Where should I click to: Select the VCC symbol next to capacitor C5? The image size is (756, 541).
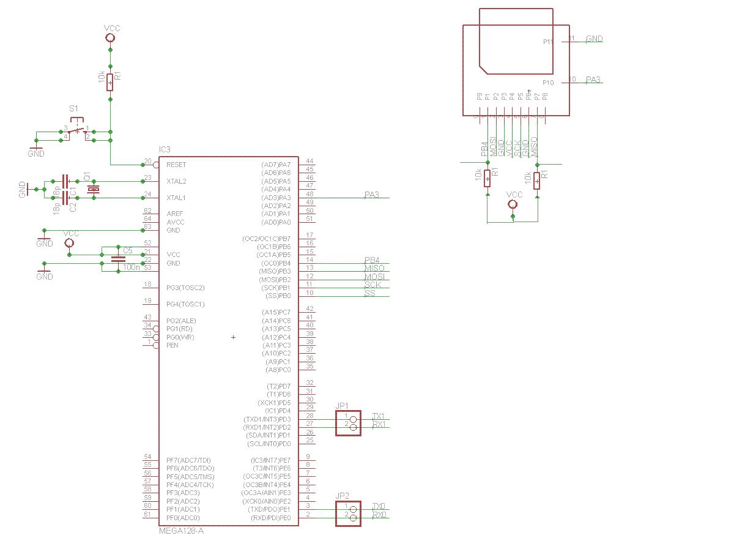[69, 244]
